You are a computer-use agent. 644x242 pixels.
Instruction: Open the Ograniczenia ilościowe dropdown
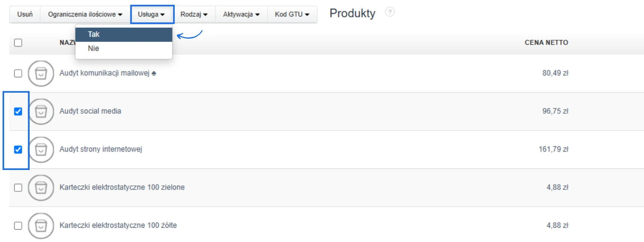(85, 14)
